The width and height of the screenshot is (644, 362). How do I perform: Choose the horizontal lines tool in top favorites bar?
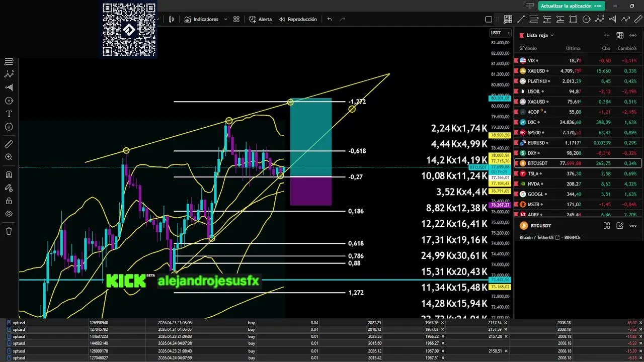click(x=534, y=20)
